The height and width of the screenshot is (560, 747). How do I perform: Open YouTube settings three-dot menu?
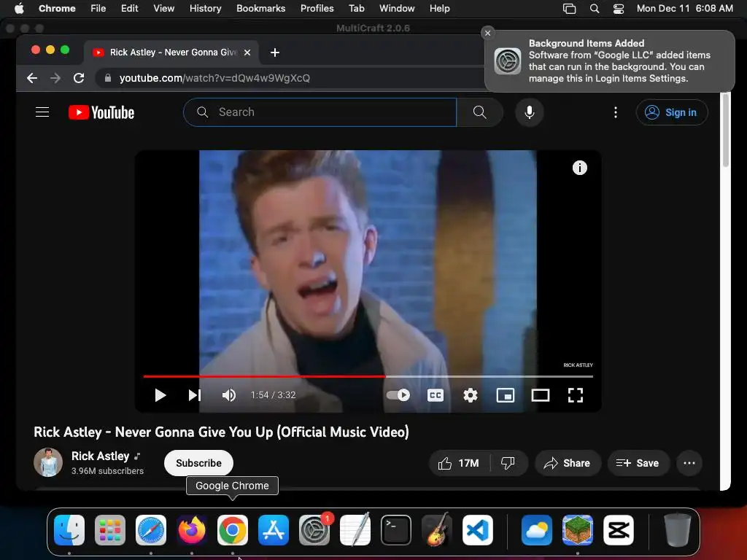pos(616,112)
